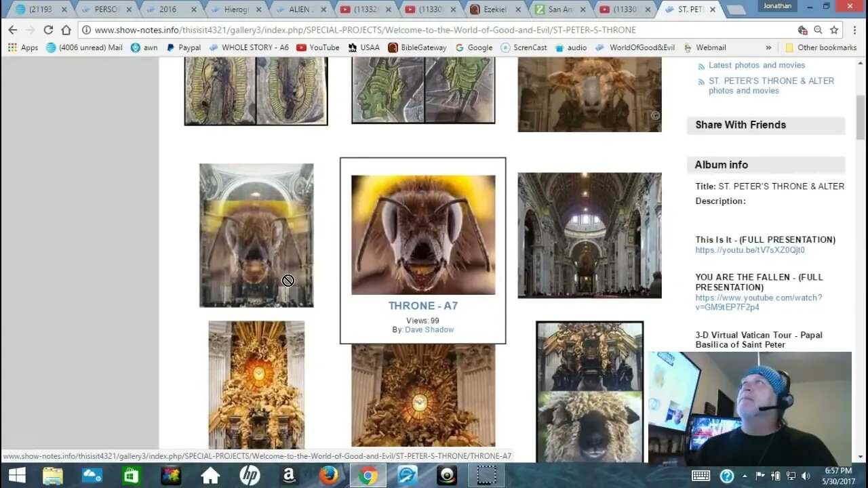Switch to the 2016 browser tab

(x=167, y=9)
